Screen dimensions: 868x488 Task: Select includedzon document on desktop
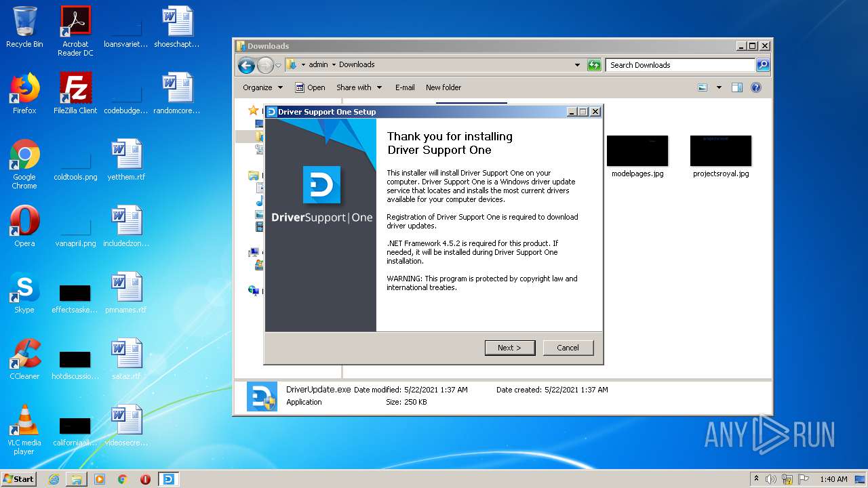(126, 226)
